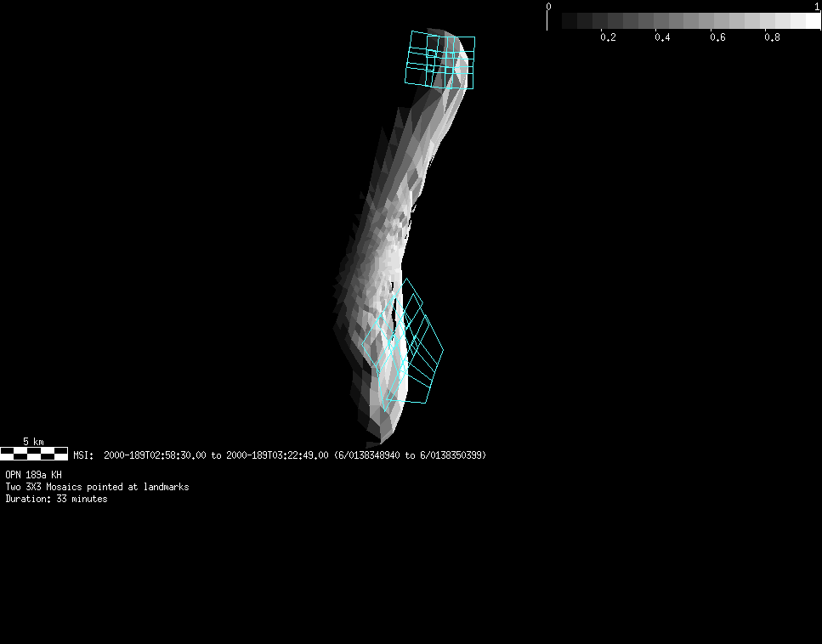
Task: Click the white end of the grayscale bar
Action: [812, 21]
